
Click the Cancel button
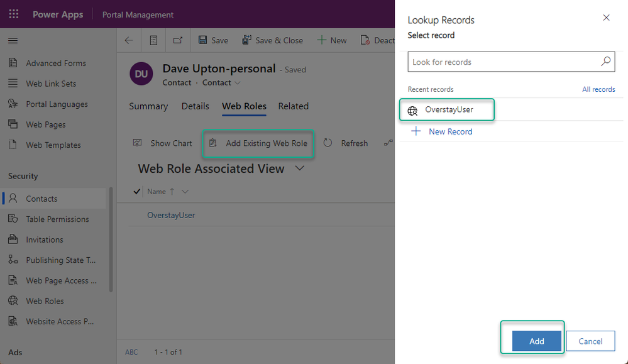tap(590, 341)
